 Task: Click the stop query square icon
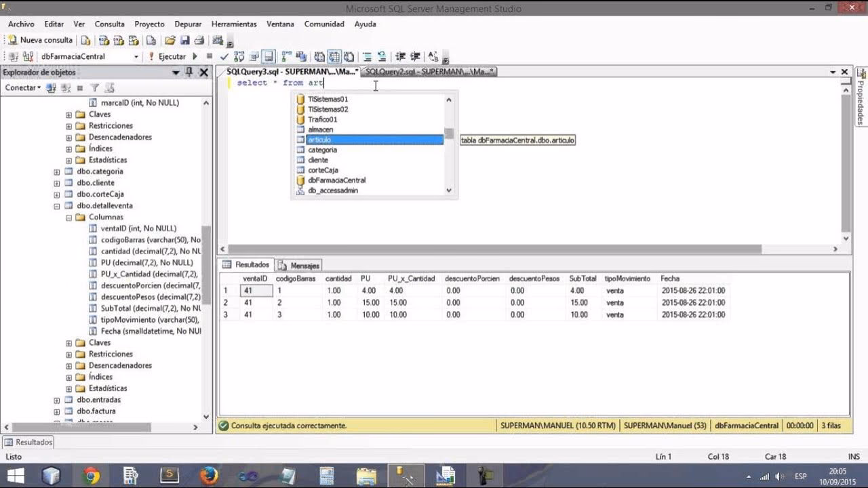point(210,56)
